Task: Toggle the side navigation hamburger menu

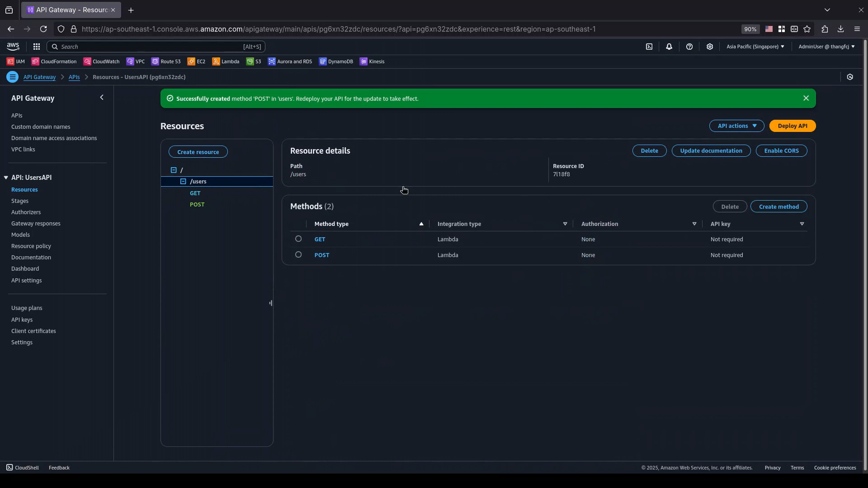Action: click(13, 77)
